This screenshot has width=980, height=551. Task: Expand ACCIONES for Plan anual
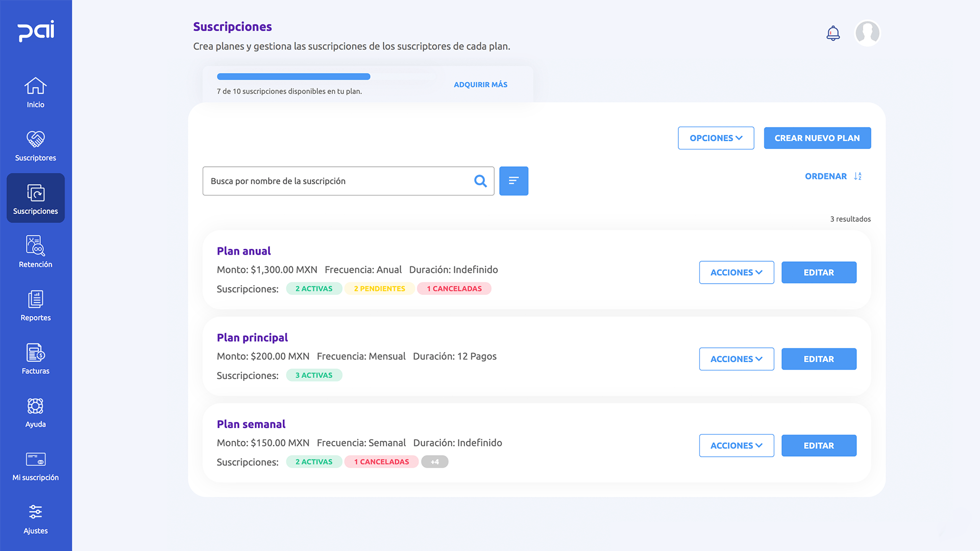pos(737,272)
